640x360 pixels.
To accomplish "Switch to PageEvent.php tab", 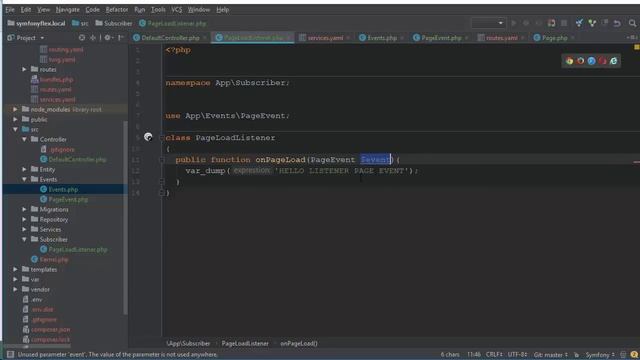I will point(441,38).
